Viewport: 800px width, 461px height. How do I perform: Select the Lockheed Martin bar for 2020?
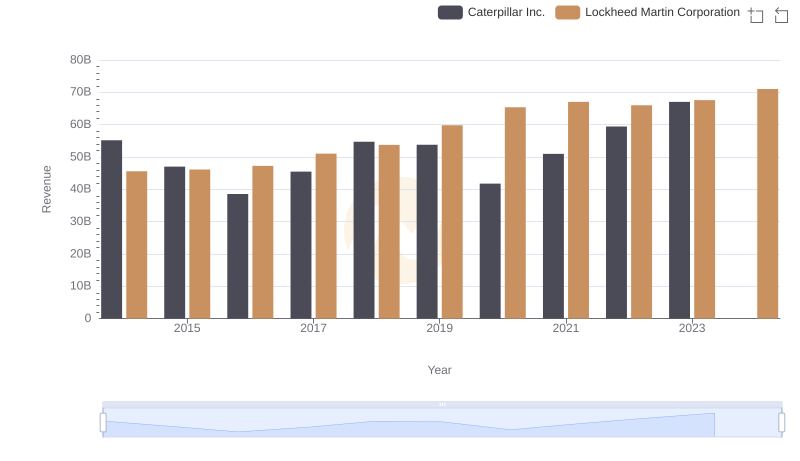[515, 213]
